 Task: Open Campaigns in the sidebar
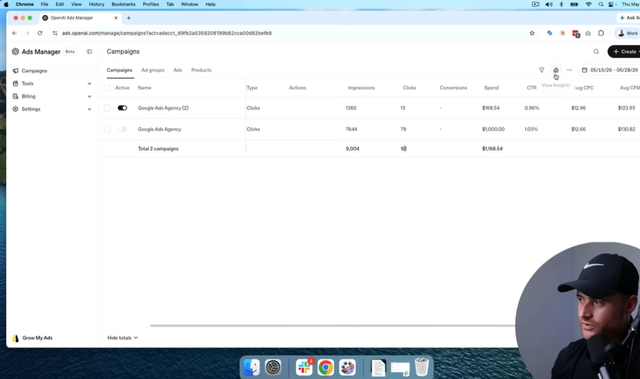pos(34,71)
